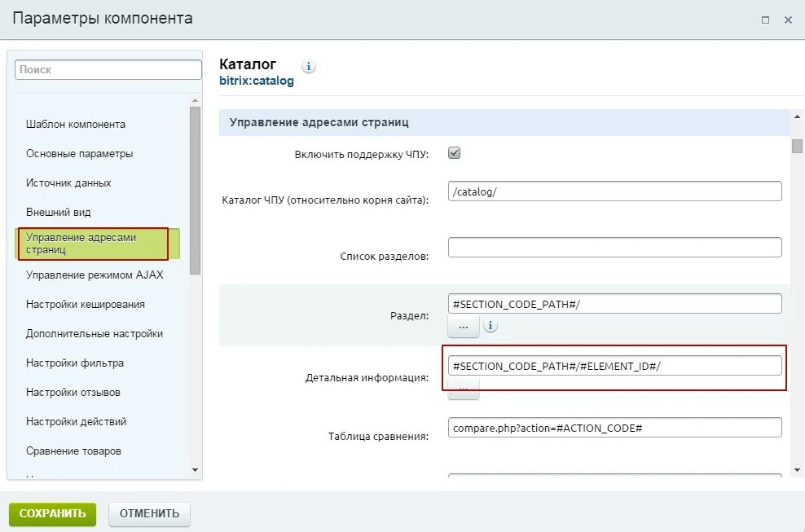
Task: Maximize the Параметры компонента dialog
Action: coord(765,20)
